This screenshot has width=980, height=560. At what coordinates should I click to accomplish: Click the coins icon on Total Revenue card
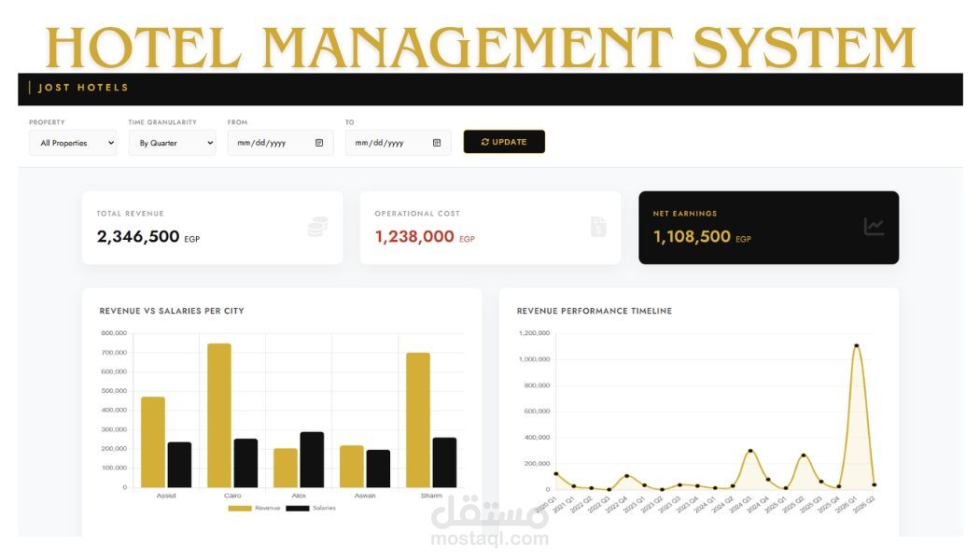point(318,226)
